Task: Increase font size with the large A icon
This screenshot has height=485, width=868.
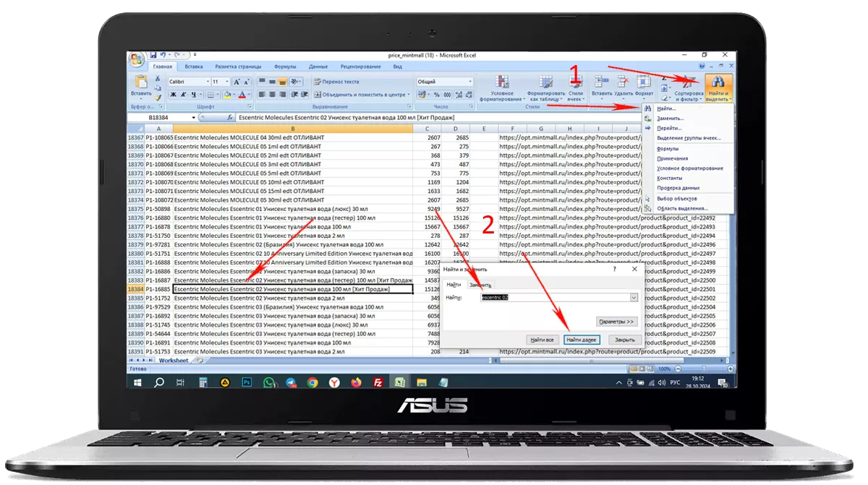Action: click(237, 82)
